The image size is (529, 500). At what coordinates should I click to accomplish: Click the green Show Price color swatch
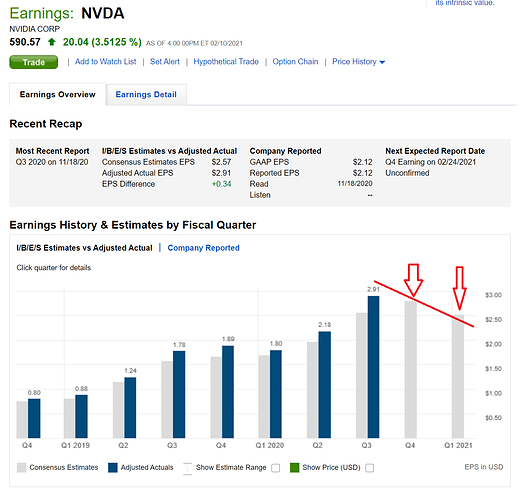point(295,468)
